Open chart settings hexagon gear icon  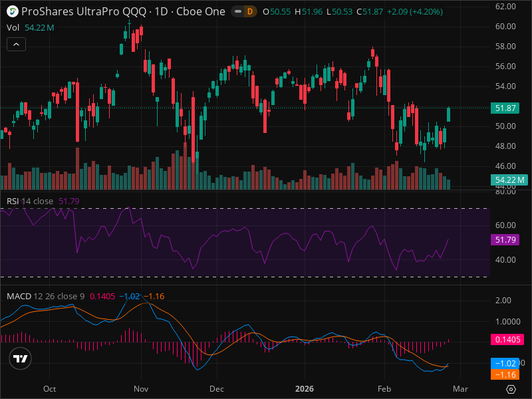tap(511, 389)
